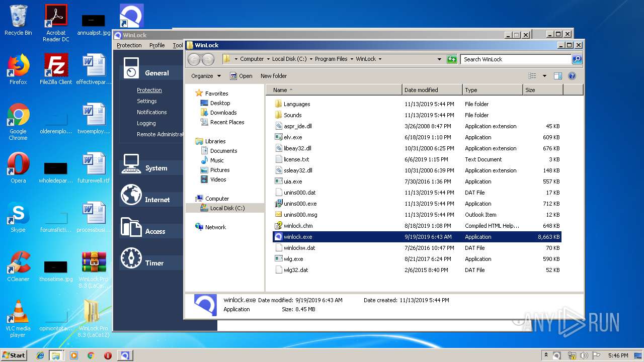Screen dimensions: 644x362
Task: Click the Open toolbar button
Action: click(x=241, y=76)
